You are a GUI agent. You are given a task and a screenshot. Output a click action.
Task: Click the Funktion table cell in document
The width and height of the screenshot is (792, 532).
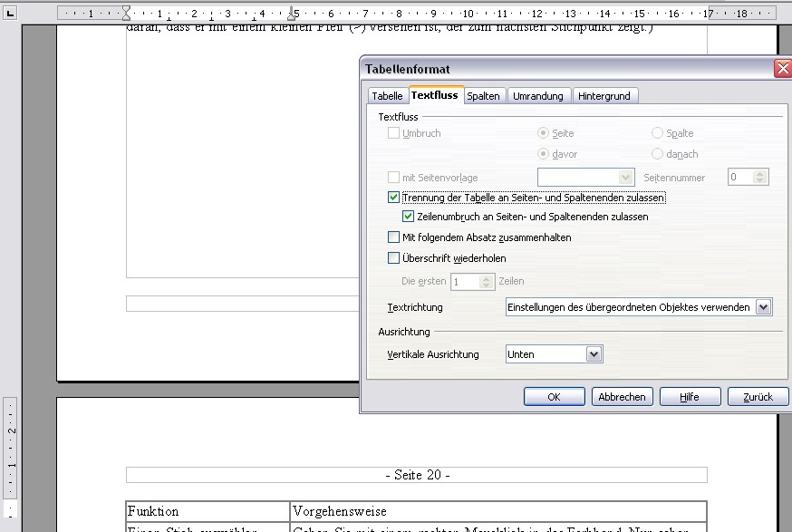(x=208, y=511)
